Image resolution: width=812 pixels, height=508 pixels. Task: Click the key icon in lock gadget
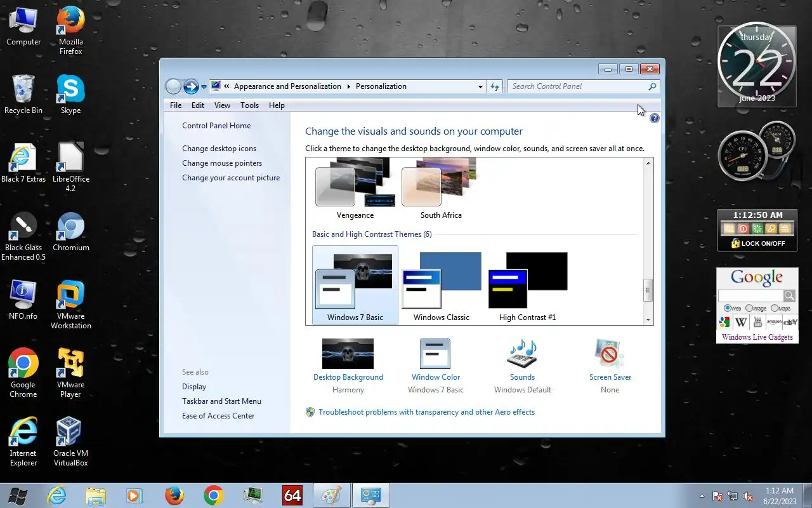[x=771, y=229]
